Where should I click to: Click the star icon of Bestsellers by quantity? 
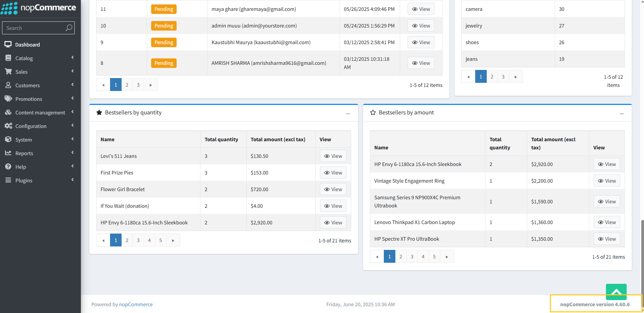99,112
